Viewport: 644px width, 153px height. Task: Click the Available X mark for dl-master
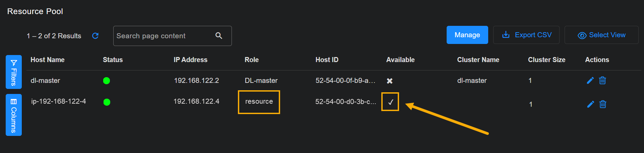390,81
